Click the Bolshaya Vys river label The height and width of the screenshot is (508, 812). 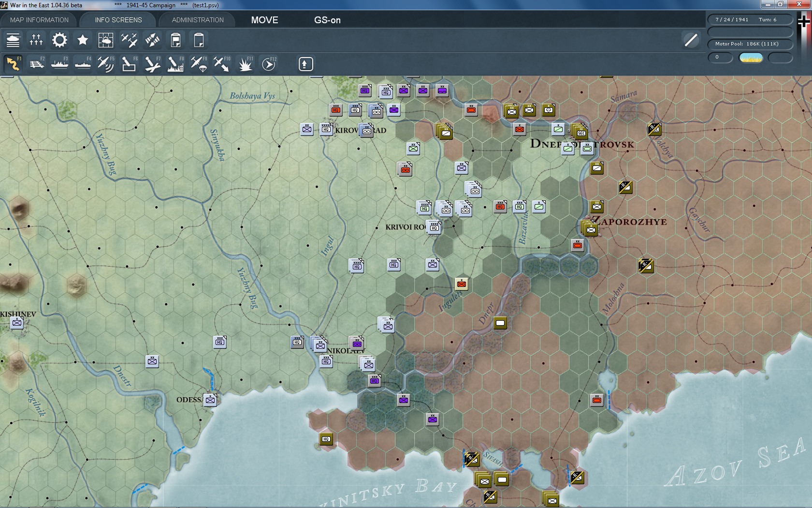(x=252, y=96)
